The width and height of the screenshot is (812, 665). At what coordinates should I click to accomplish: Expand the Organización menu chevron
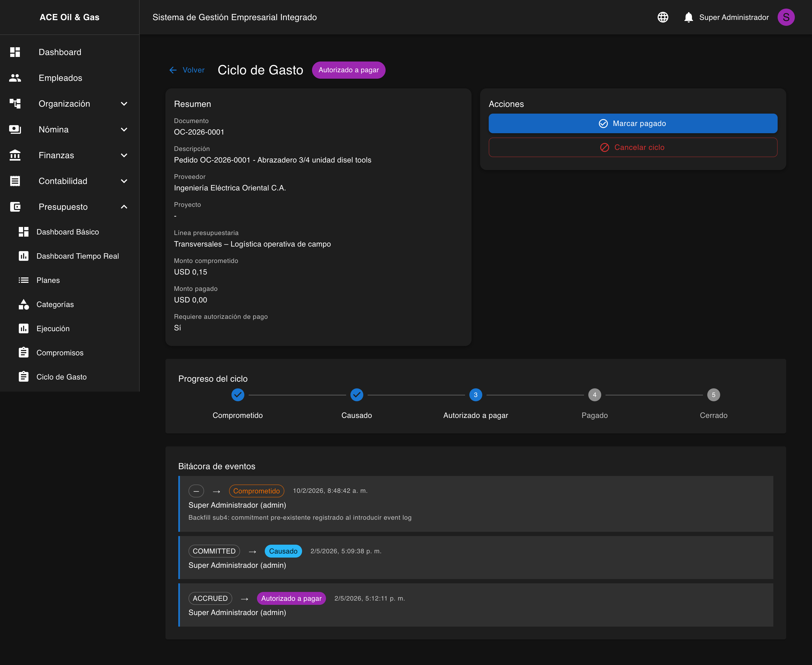pyautogui.click(x=124, y=104)
